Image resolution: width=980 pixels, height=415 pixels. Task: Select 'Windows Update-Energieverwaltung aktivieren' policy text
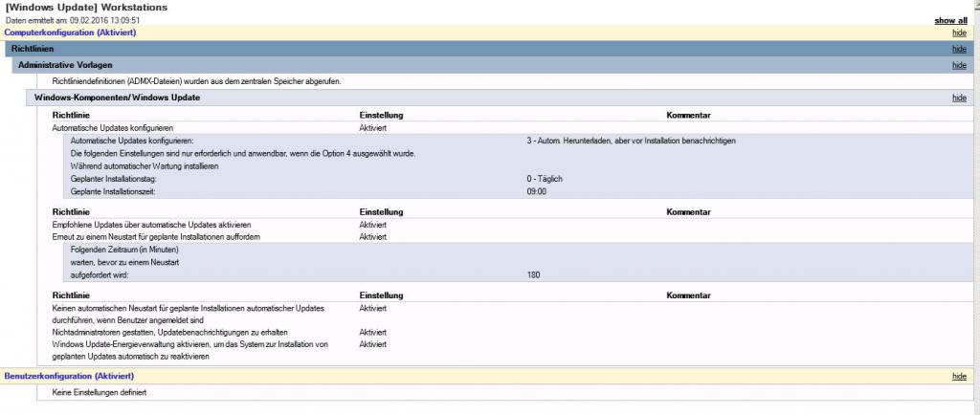point(190,350)
